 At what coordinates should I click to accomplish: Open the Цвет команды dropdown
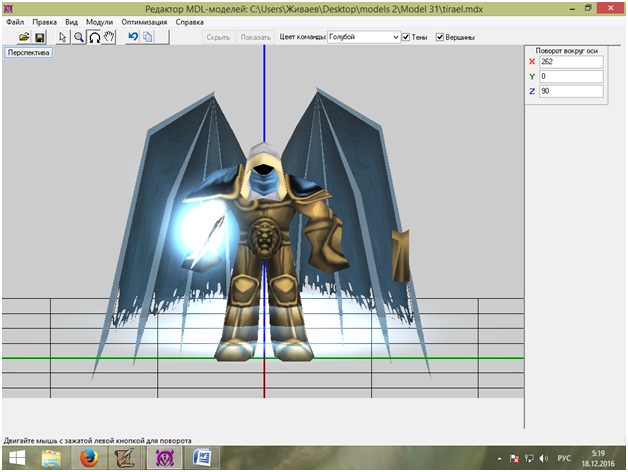click(363, 37)
